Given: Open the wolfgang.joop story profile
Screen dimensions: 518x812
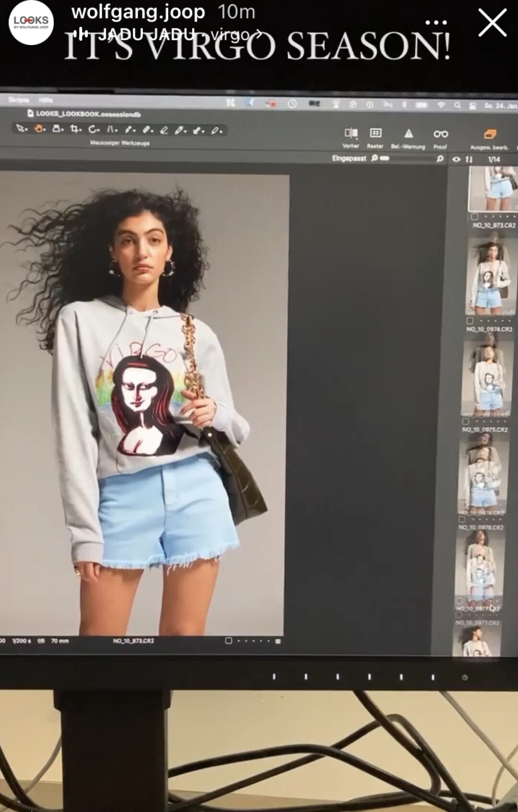Looking at the screenshot, I should coord(138,12).
